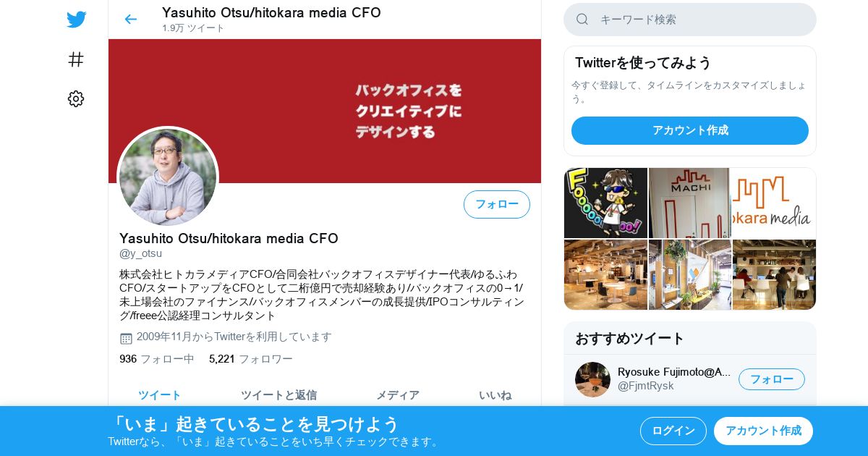Open the メディア tab
This screenshot has width=868, height=456.
[398, 395]
